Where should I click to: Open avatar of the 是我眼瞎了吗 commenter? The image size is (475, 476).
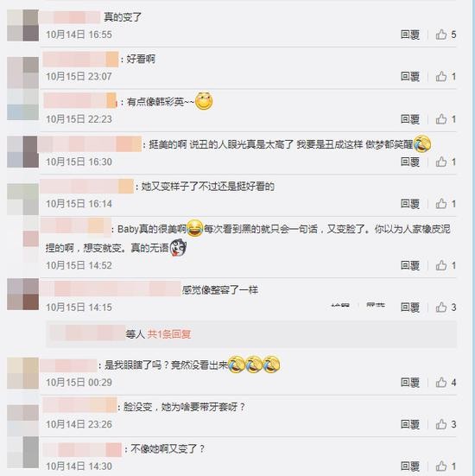[22, 373]
